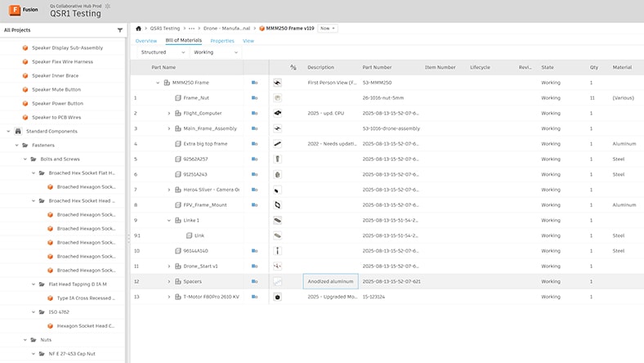Open the Working state dropdown
The height and width of the screenshot is (363, 644).
point(216,52)
